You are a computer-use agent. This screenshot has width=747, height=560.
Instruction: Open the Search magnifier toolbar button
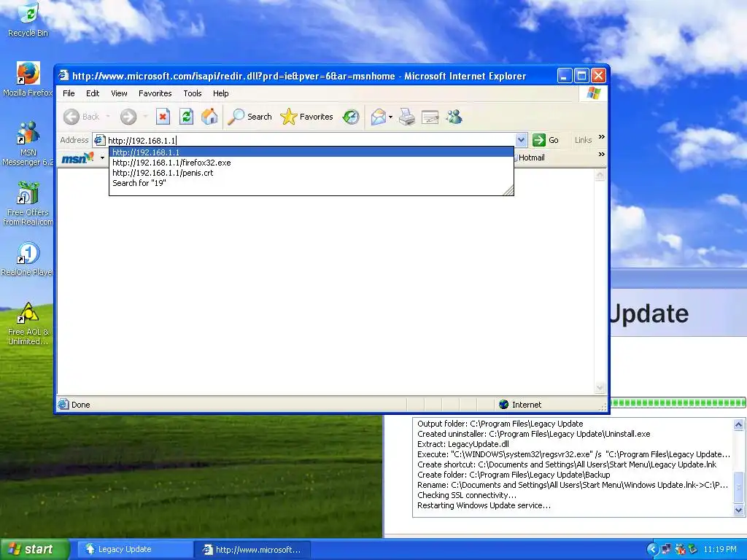point(249,117)
